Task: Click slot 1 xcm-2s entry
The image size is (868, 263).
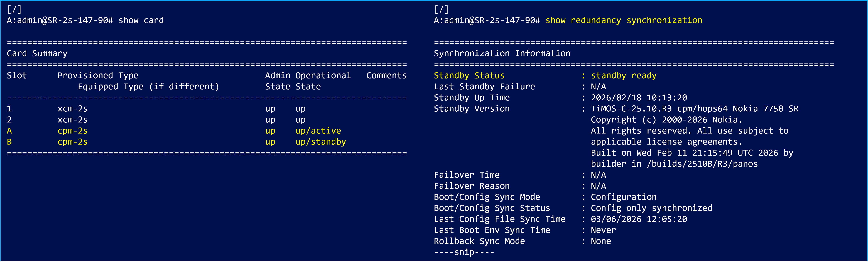Action: pyautogui.click(x=72, y=109)
